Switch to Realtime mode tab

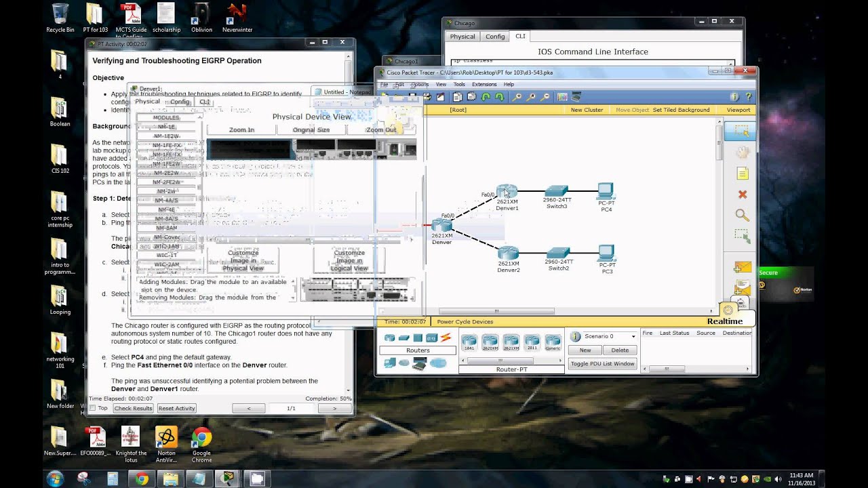(725, 321)
